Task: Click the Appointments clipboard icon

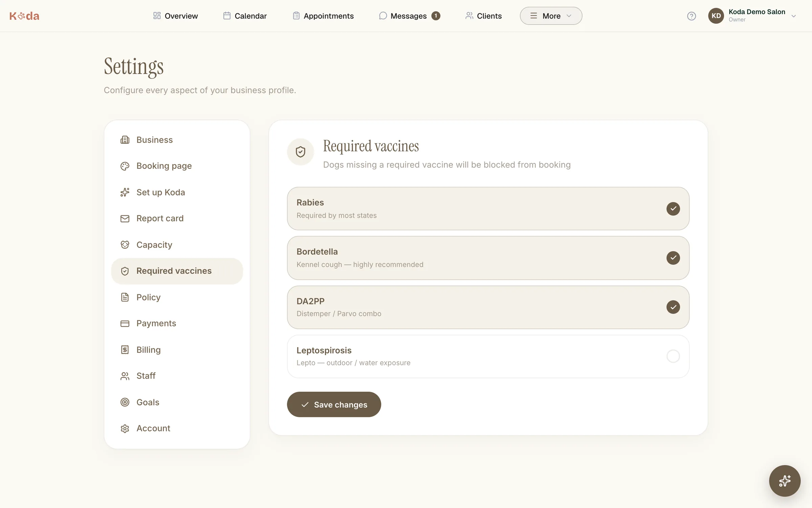Action: pyautogui.click(x=296, y=16)
